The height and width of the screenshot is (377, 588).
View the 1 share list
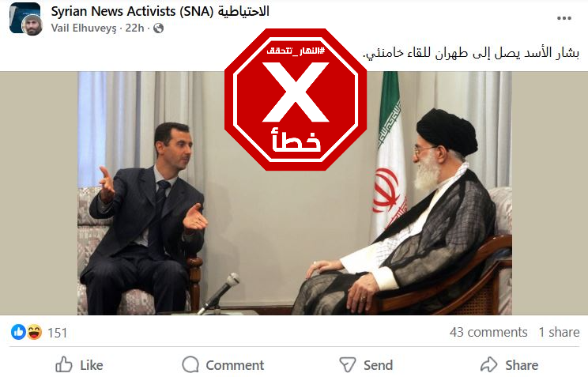(559, 332)
